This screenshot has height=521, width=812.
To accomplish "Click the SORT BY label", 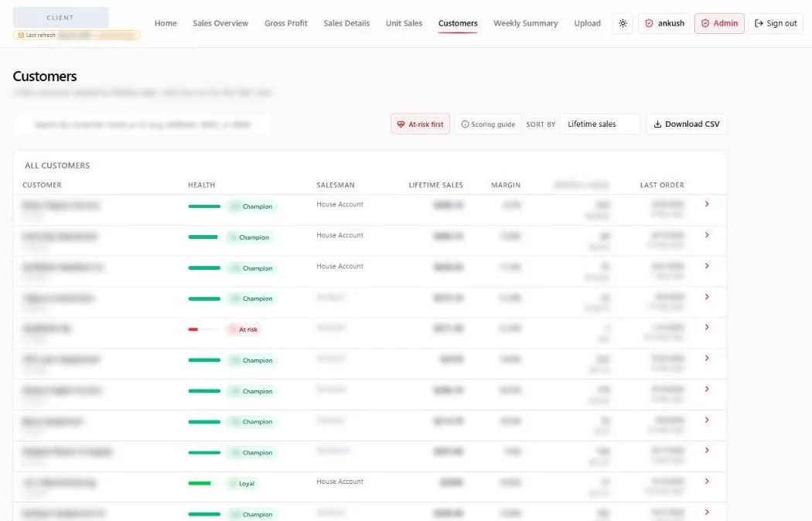I will pos(541,124).
